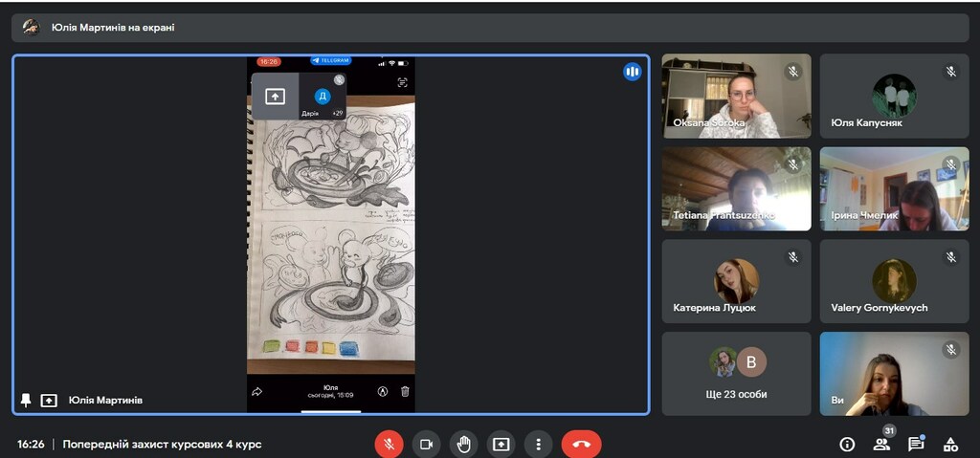
Task: Click muted mic icon on Tetiana Frantsuzenko tile
Action: click(x=793, y=164)
